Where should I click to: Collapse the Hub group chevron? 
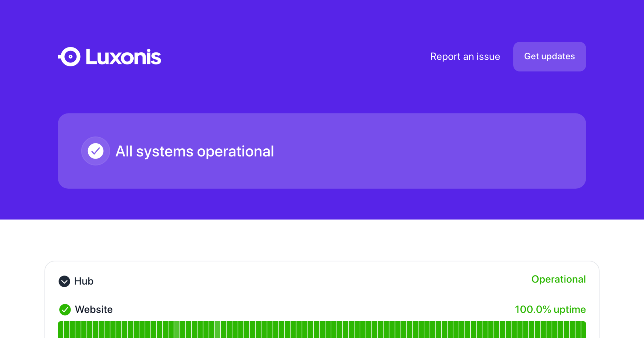point(64,281)
